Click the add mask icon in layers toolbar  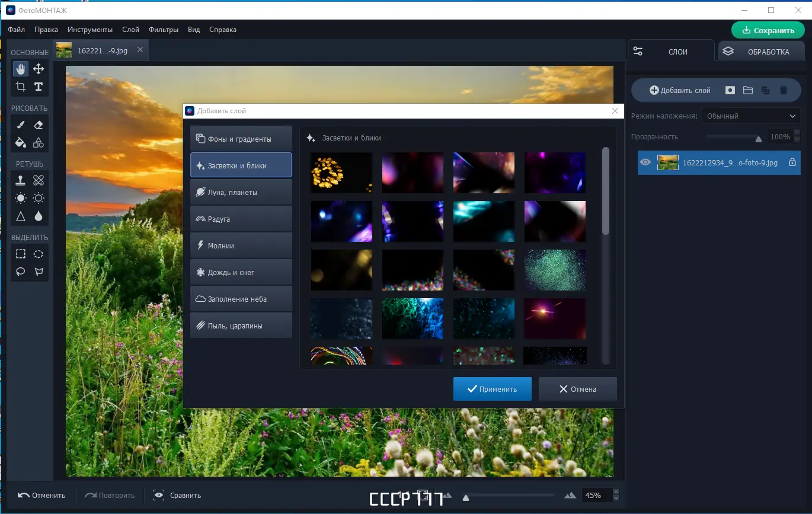pos(730,90)
